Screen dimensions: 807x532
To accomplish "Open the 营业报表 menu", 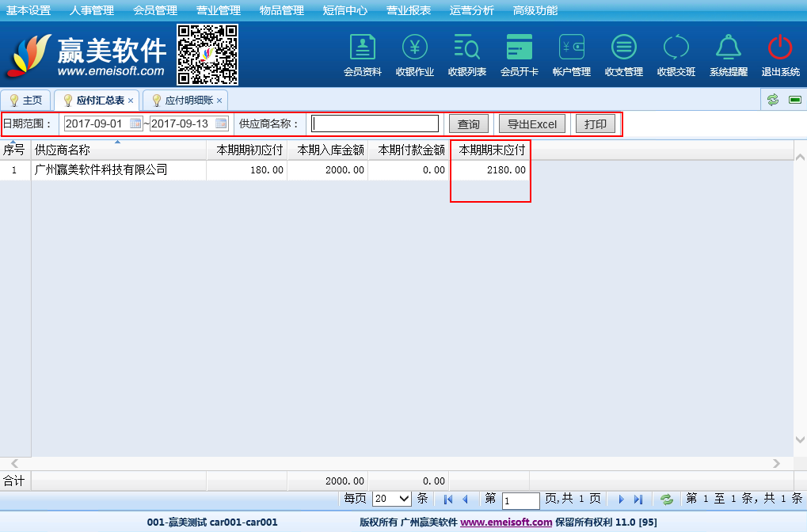I will click(x=409, y=10).
